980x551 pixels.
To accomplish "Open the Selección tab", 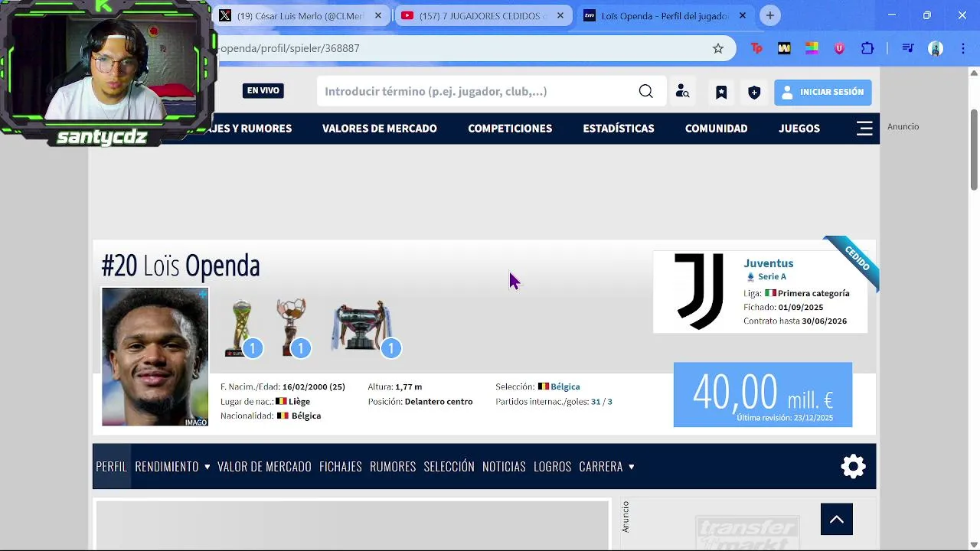I will [x=449, y=467].
